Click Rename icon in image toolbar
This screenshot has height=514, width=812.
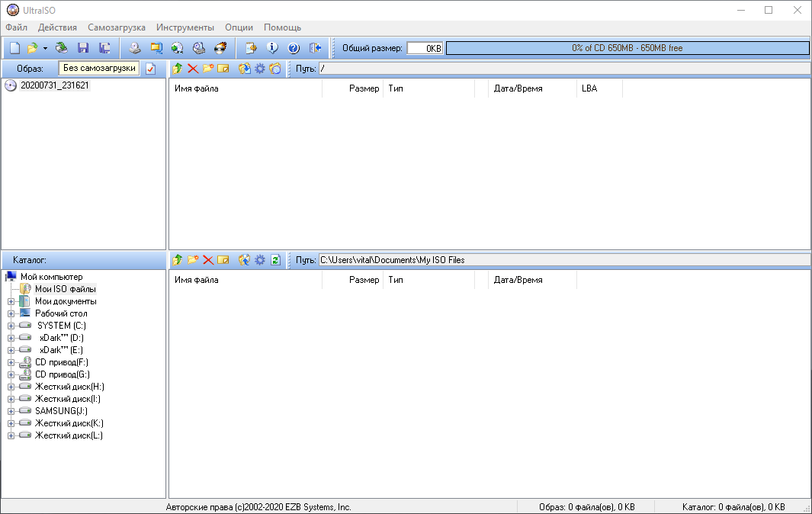point(223,69)
